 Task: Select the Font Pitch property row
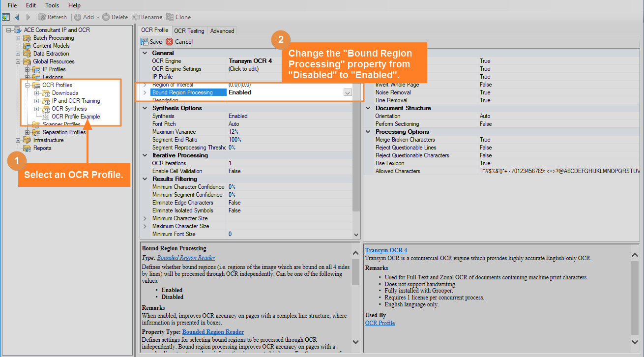(251, 124)
